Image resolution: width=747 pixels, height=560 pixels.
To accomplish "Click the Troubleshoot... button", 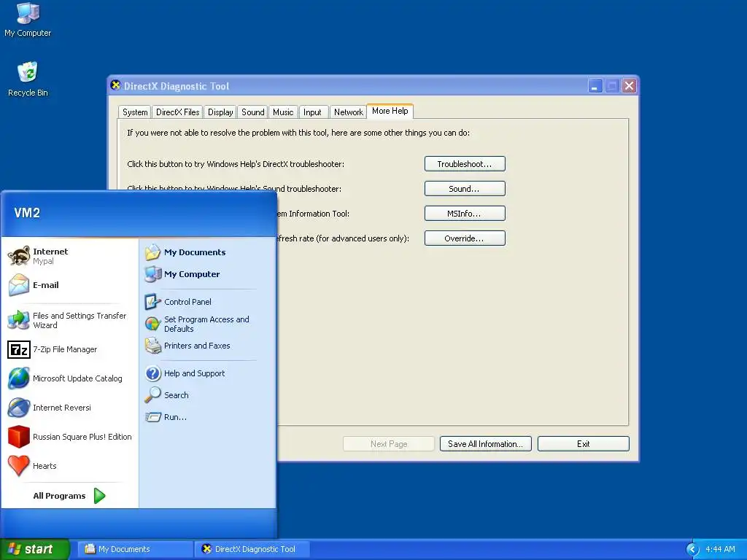I will pos(465,164).
